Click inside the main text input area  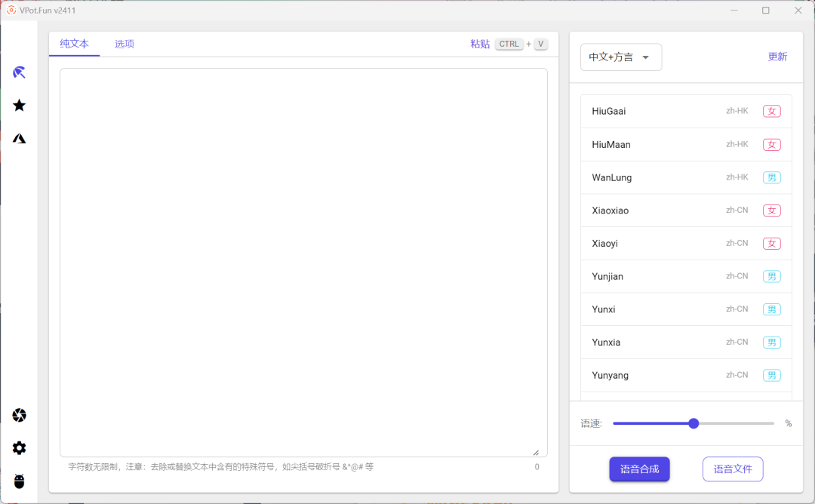tap(303, 263)
